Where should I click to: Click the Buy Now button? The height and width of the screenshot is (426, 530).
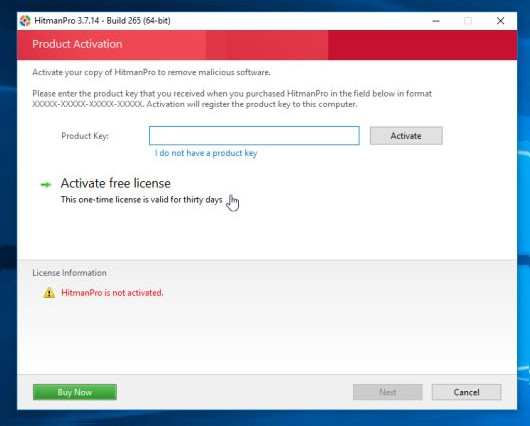75,392
